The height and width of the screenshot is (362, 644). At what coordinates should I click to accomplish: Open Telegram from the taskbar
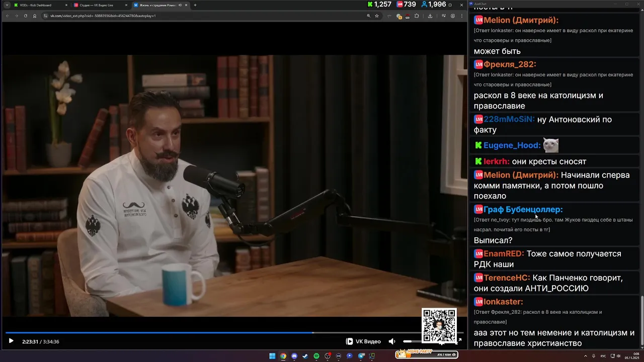(x=361, y=356)
